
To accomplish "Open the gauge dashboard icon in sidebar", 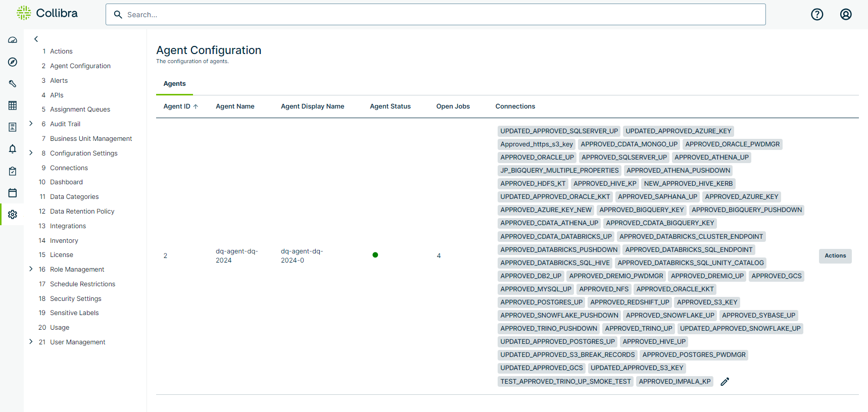I will pyautogui.click(x=13, y=40).
